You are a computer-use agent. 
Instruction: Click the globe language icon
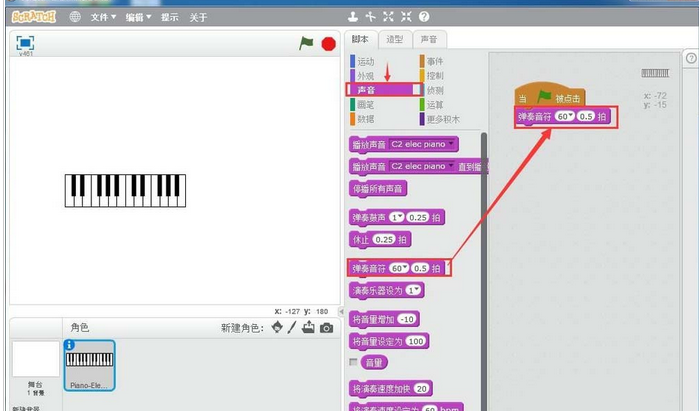(x=76, y=17)
